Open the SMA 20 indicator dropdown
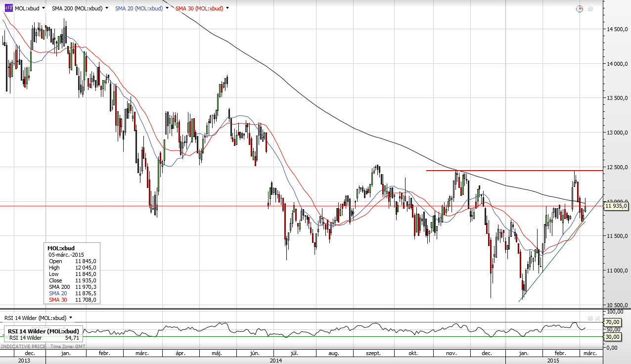631x364 pixels. coord(168,8)
